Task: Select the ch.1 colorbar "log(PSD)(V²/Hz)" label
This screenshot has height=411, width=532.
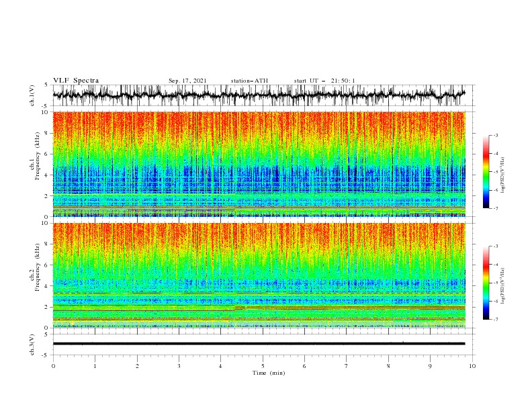Action: (x=502, y=175)
